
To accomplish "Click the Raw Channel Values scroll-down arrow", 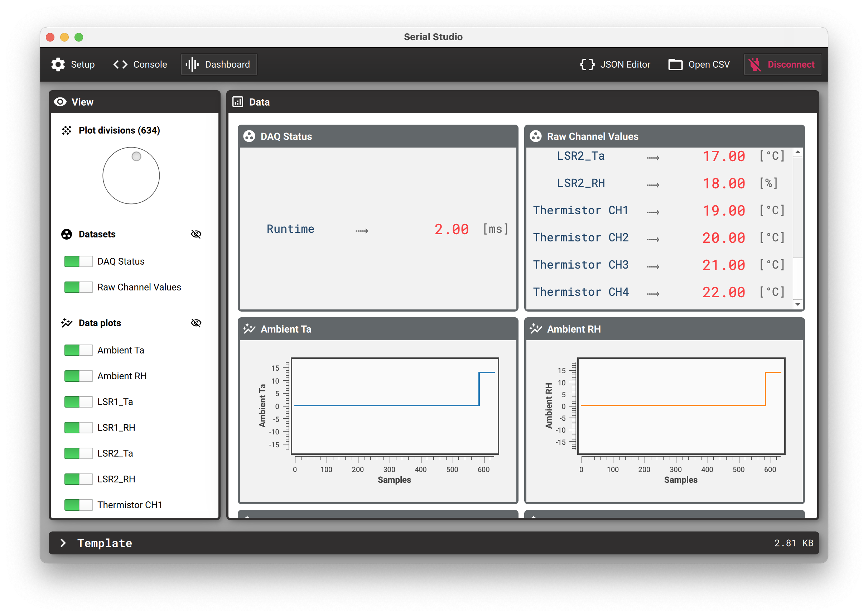I will pos(797,304).
